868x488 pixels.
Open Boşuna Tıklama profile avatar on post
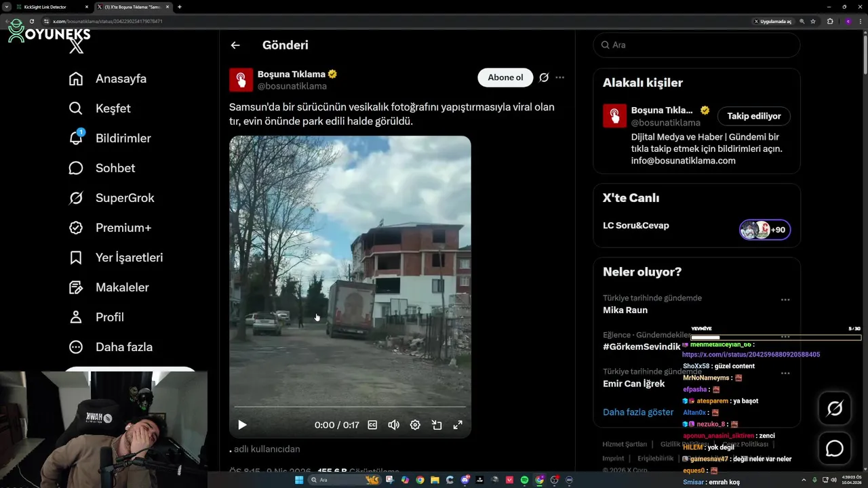point(241,80)
